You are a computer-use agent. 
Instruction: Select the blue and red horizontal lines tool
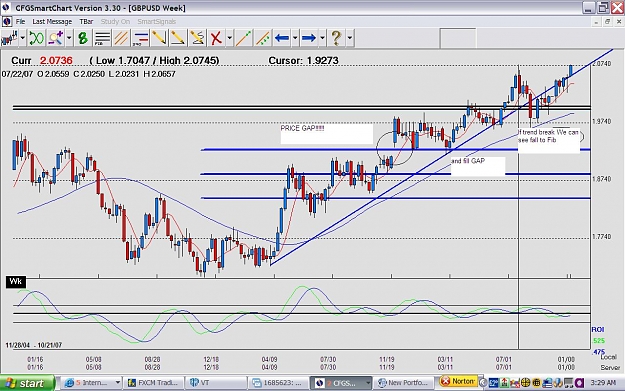coord(140,38)
